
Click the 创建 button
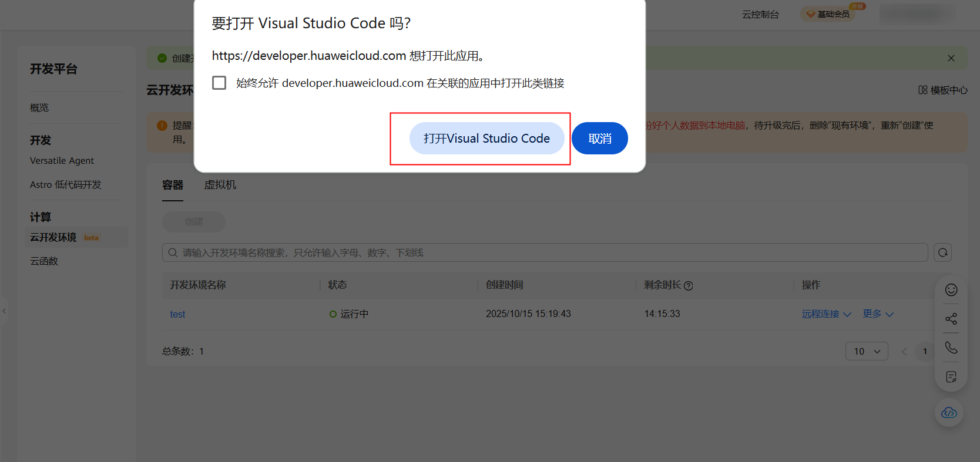[194, 222]
